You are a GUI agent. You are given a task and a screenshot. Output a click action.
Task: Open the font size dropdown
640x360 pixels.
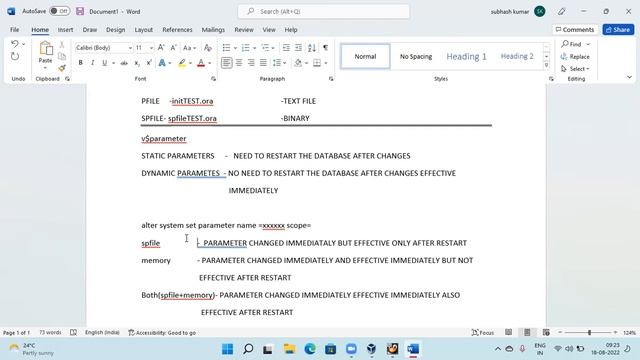151,48
